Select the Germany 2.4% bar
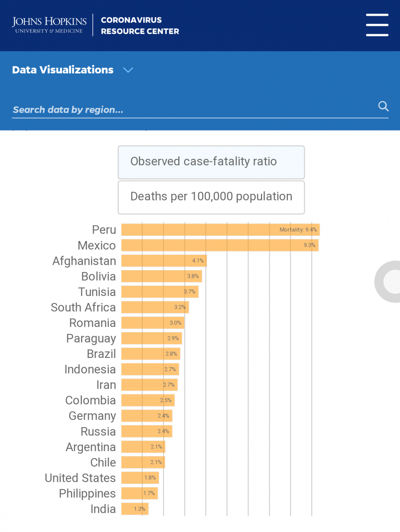The height and width of the screenshot is (532, 400). (147, 416)
